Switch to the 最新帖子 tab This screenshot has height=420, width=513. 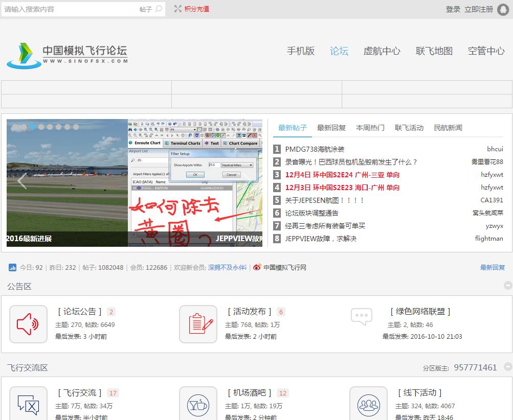coord(293,128)
